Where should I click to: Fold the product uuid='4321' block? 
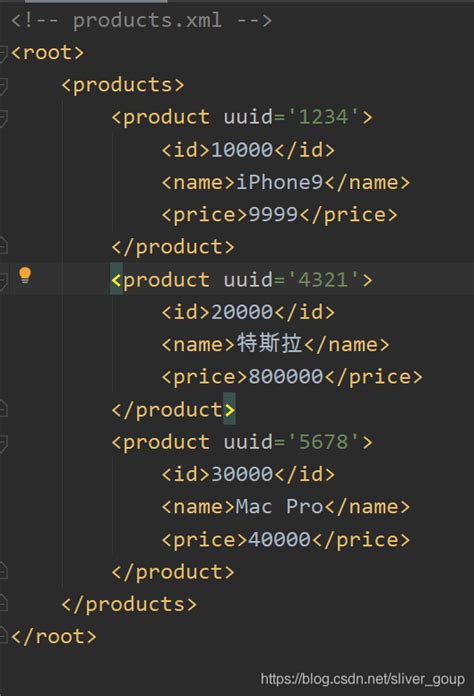tap(3, 282)
